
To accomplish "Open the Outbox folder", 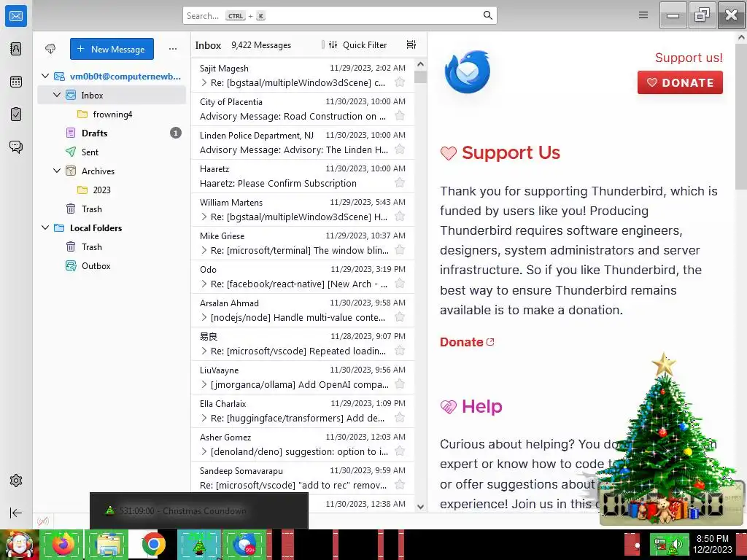I will pos(112,265).
